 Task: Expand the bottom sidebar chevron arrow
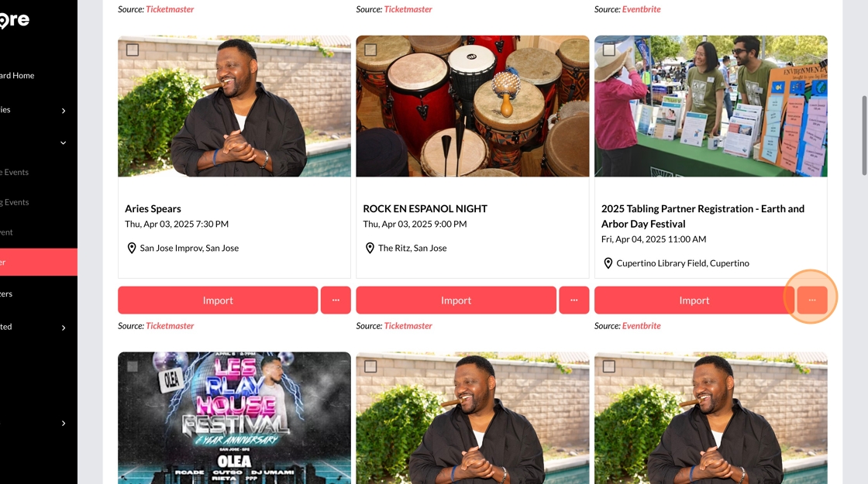click(x=63, y=423)
